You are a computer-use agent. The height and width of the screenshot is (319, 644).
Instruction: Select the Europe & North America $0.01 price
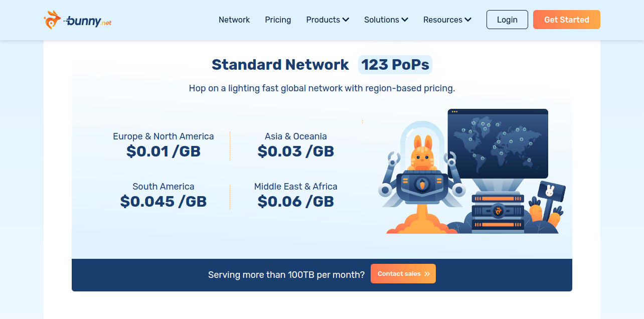(164, 151)
